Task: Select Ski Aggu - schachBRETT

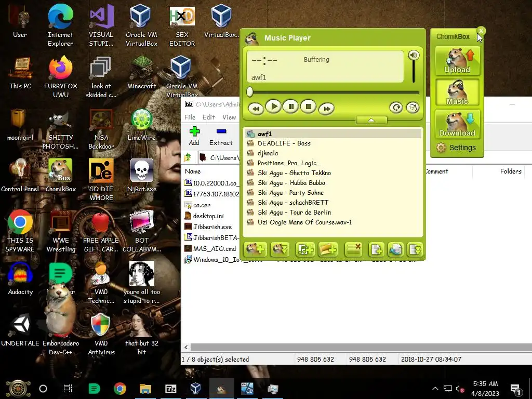Action: [x=332, y=202]
